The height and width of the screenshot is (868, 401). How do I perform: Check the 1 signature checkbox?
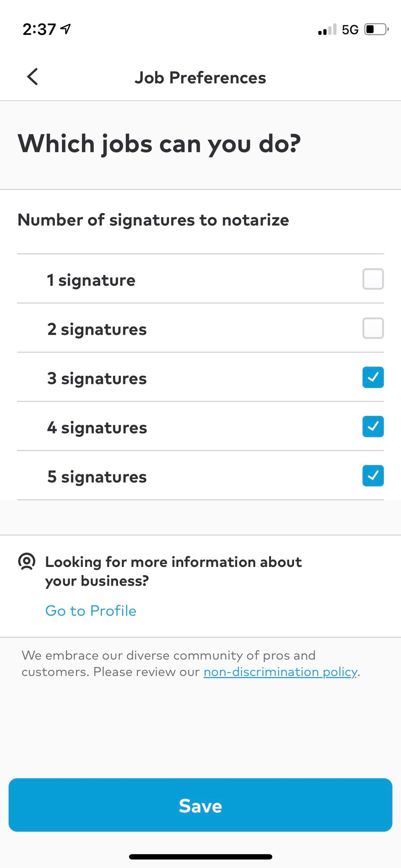click(373, 279)
